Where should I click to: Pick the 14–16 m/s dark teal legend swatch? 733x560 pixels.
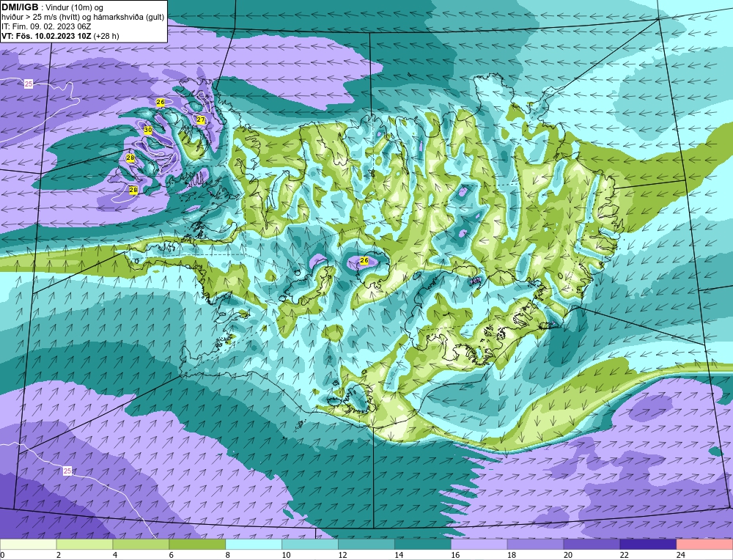[x=423, y=545]
